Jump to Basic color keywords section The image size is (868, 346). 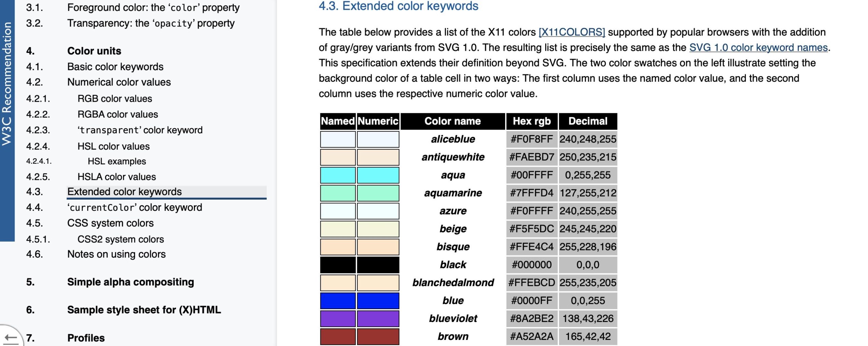(115, 67)
